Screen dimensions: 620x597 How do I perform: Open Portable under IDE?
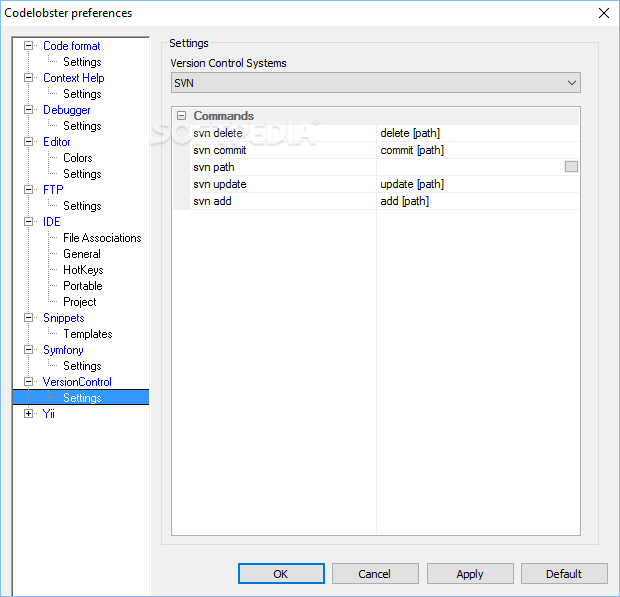[x=83, y=286]
